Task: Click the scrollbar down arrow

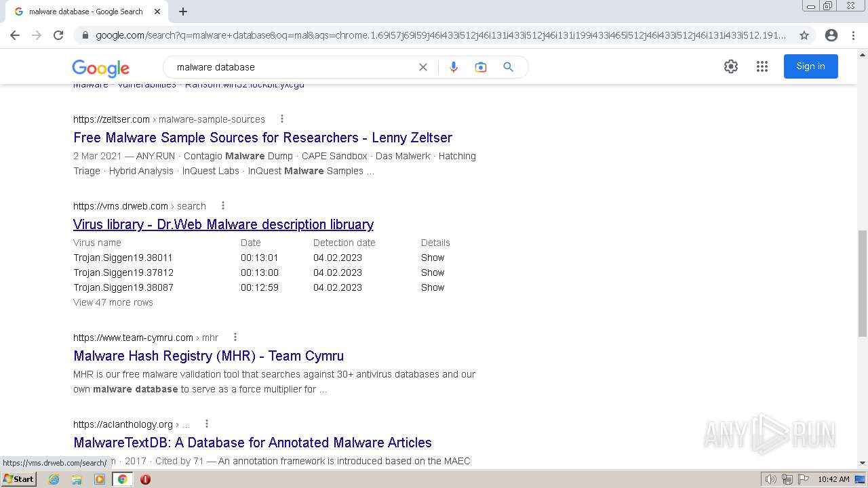Action: tap(863, 463)
